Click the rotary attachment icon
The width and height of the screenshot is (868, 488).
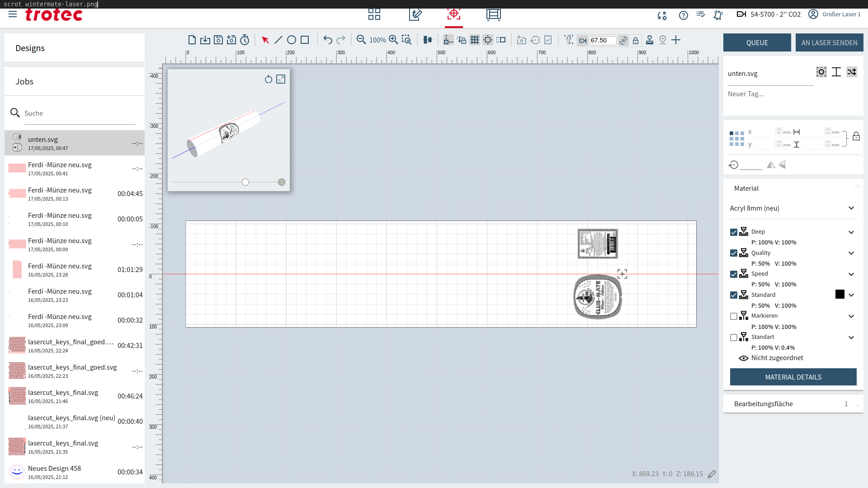(x=583, y=41)
